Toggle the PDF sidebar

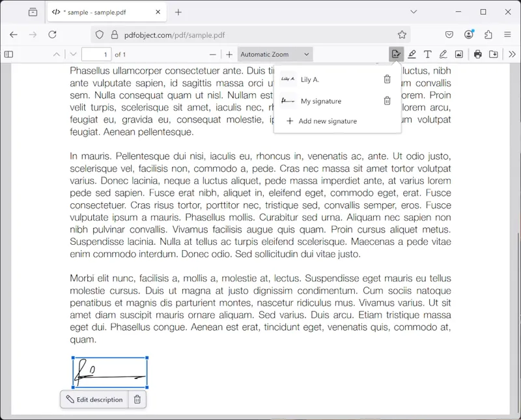8,55
